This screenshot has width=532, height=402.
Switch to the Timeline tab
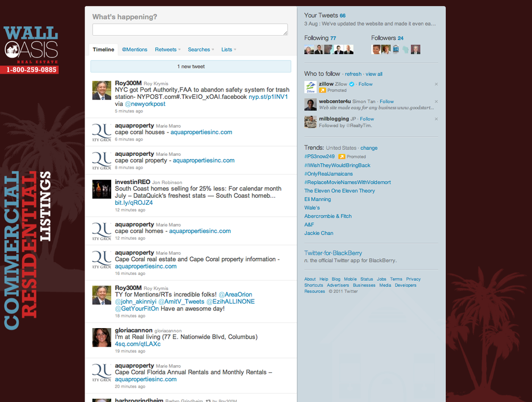click(104, 49)
